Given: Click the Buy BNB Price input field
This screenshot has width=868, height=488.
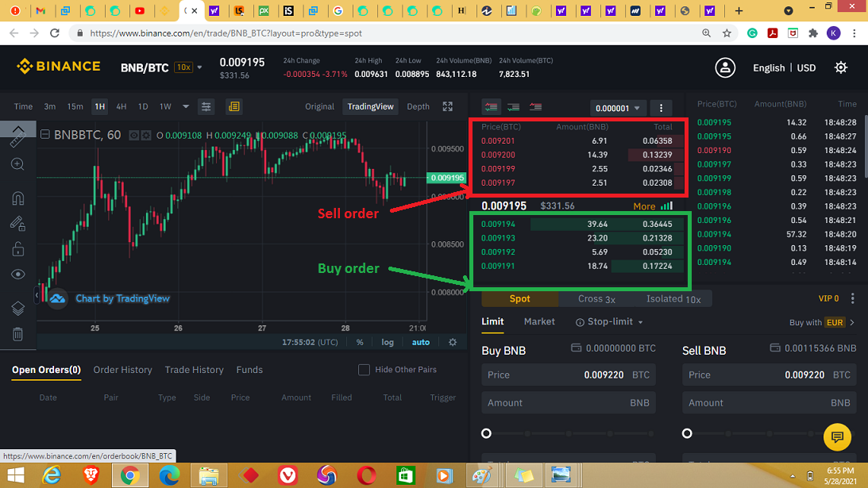Looking at the screenshot, I should (569, 375).
